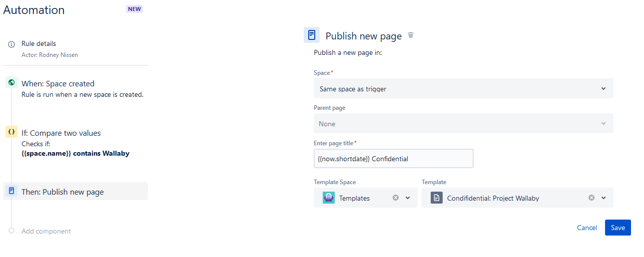Open the Space dropdown

point(603,89)
